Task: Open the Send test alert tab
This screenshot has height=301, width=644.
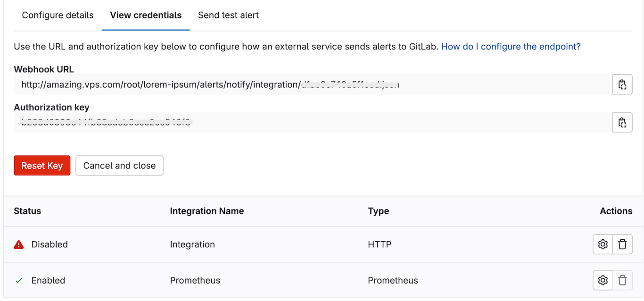Action: tap(228, 15)
